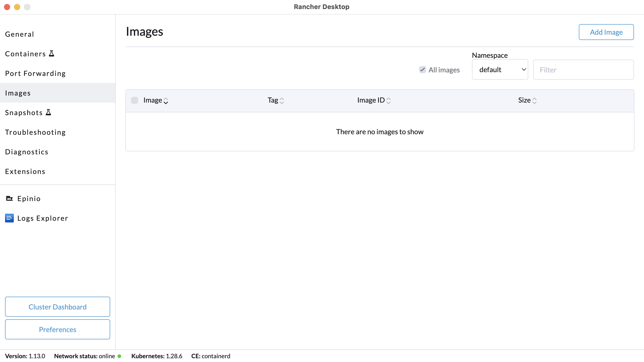Tick the select-all checkbox in table header
644x362 pixels.
[x=135, y=100]
